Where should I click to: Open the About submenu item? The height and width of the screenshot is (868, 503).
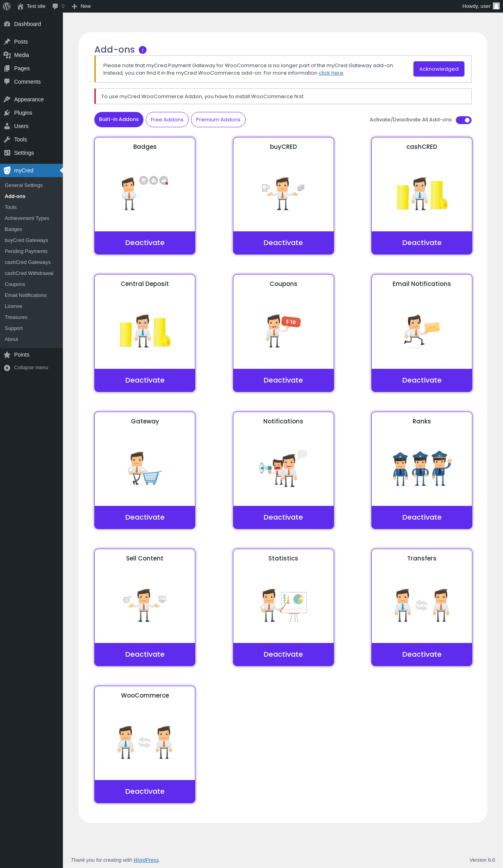click(x=31, y=339)
